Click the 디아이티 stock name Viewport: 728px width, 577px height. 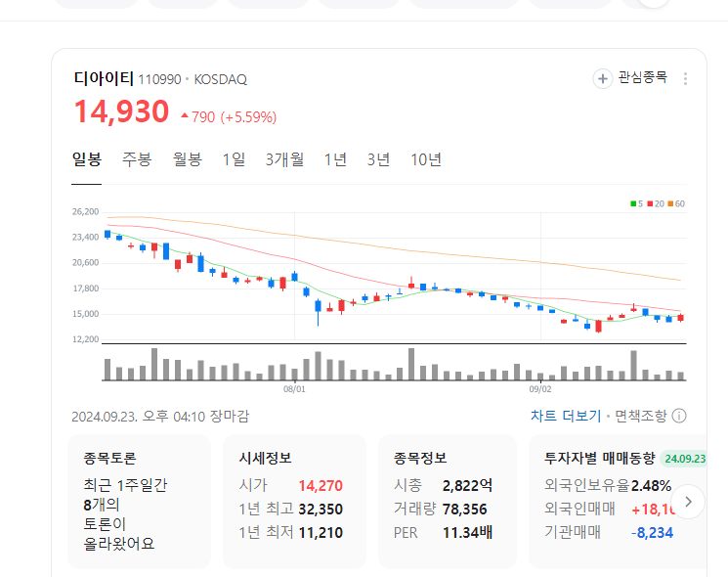(x=104, y=78)
